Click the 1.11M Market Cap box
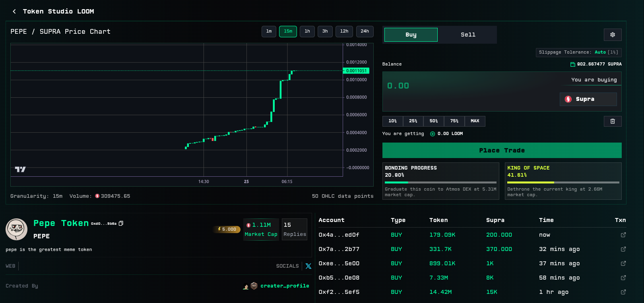Viewport: 644px width, 303px height. [x=261, y=230]
